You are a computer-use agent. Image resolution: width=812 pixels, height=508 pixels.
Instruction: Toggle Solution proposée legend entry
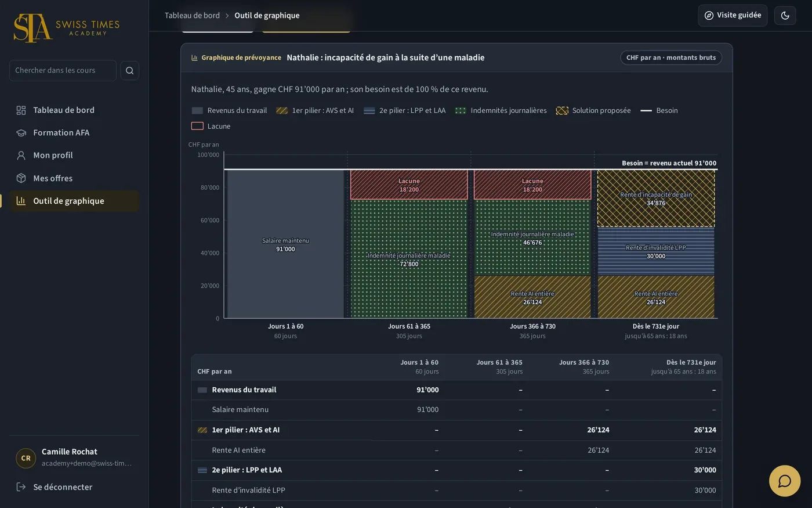tap(593, 110)
